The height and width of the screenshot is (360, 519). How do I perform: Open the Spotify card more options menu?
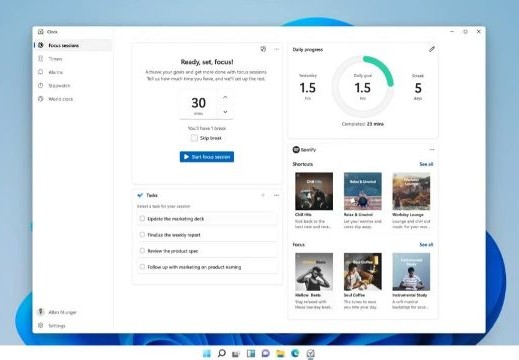(x=432, y=150)
